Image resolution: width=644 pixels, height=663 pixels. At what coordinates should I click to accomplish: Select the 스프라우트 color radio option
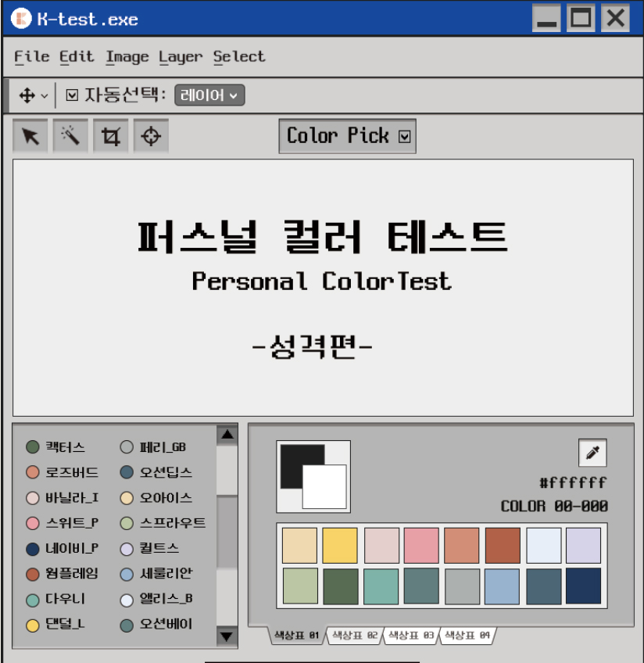pos(127,523)
